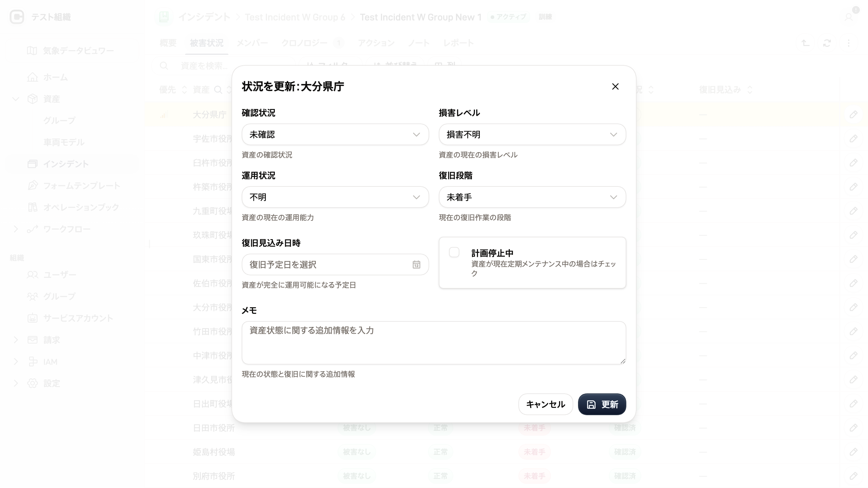Viewport: 868px width, 488px height.
Task: Click the 別府市役所 asset name
Action: 214,476
